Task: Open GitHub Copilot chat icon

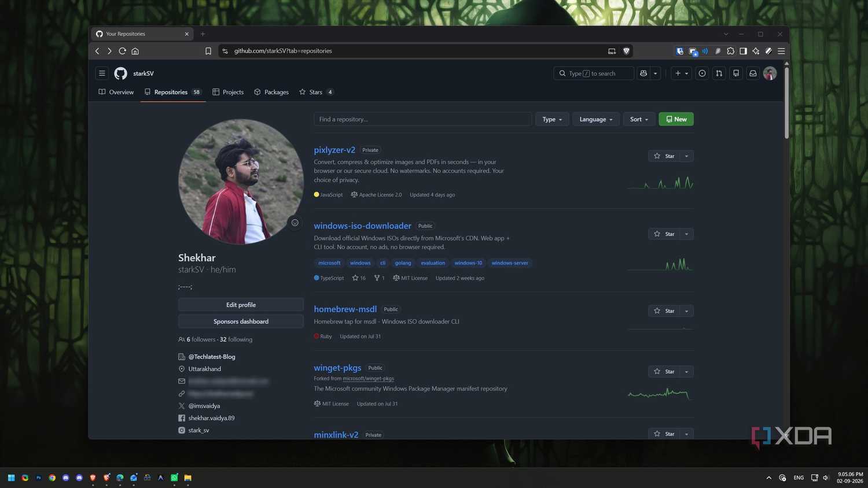Action: [643, 73]
